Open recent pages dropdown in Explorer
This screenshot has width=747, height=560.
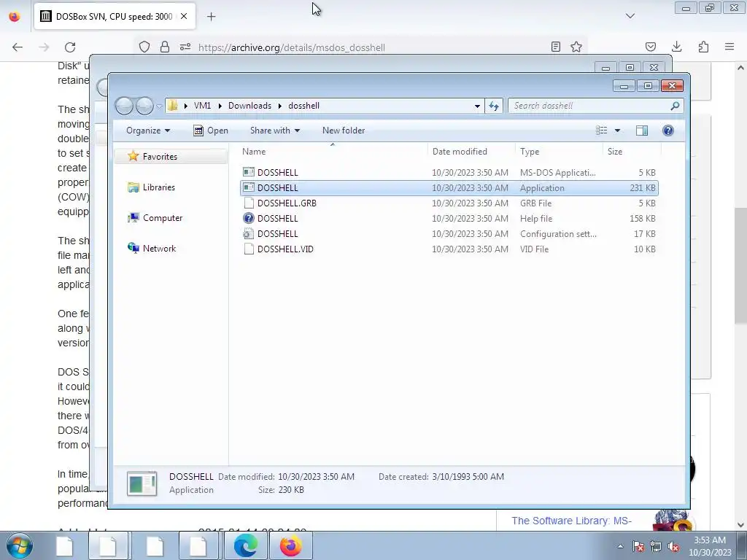point(159,106)
